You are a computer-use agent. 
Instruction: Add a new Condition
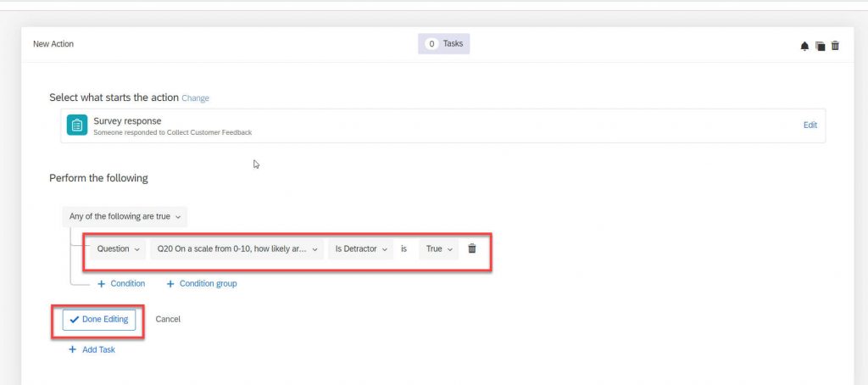pyautogui.click(x=121, y=283)
